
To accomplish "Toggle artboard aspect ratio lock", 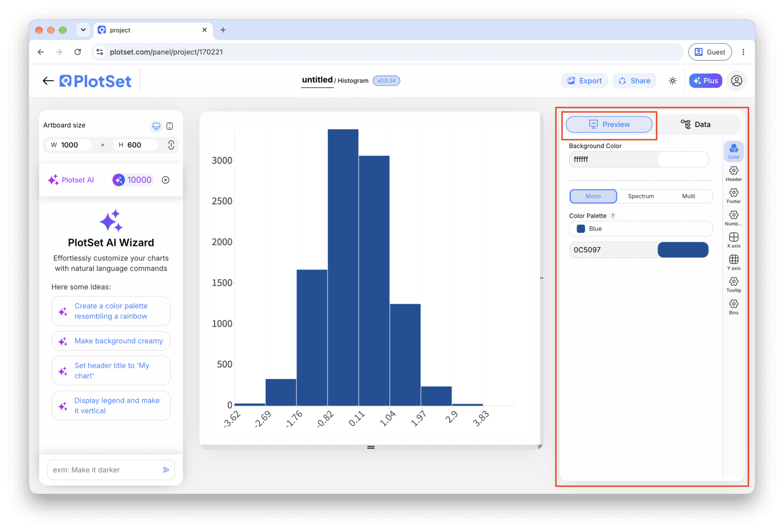I will pyautogui.click(x=171, y=145).
